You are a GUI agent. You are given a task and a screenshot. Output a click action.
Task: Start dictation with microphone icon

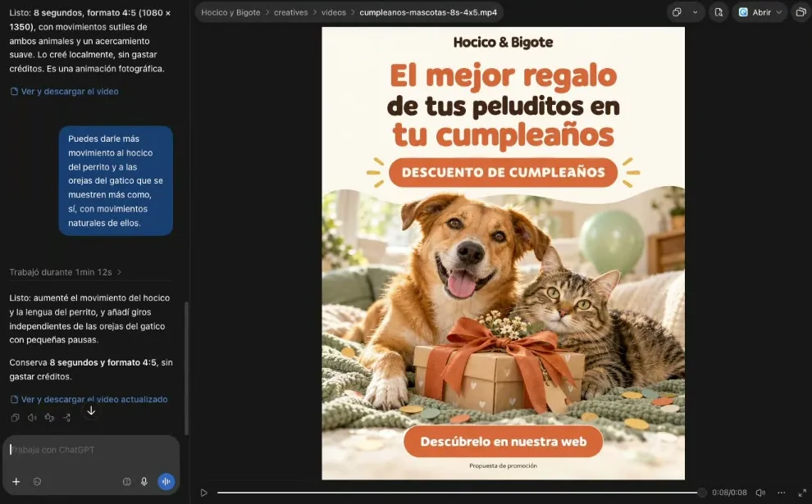pos(144,482)
